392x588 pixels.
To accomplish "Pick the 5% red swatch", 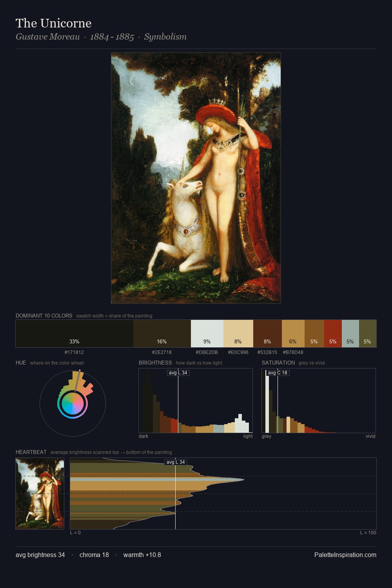I will pos(333,334).
